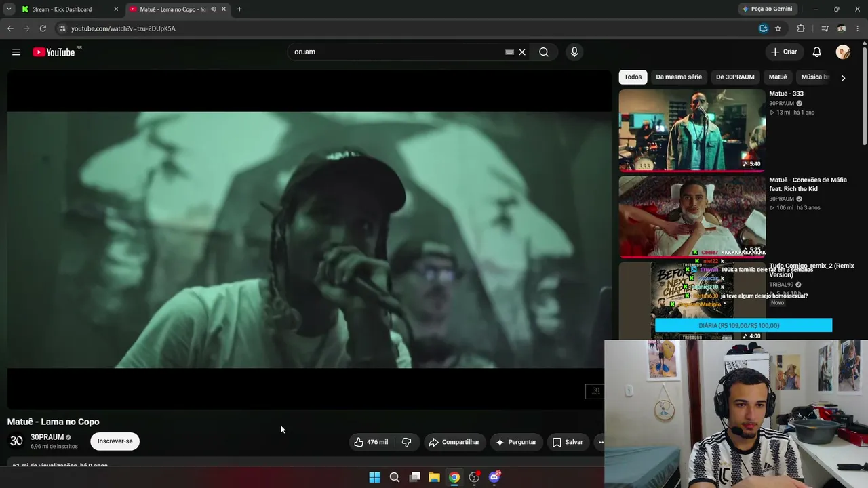Click the 6,96 mi de inscritos text

54,447
